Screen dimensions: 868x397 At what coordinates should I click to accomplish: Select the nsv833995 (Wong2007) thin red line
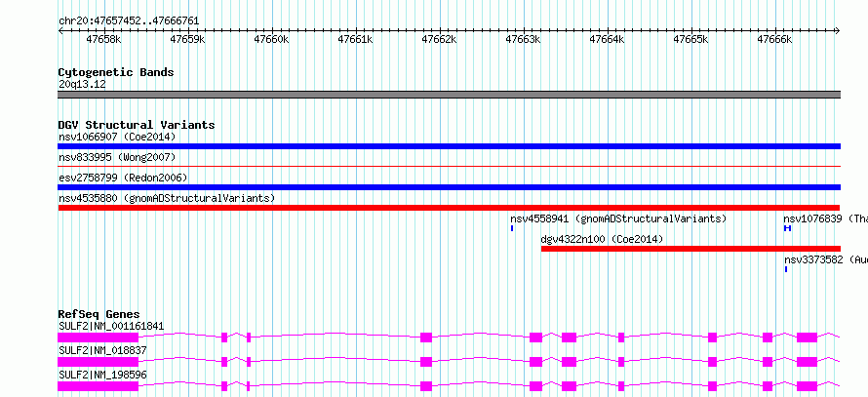[449, 166]
